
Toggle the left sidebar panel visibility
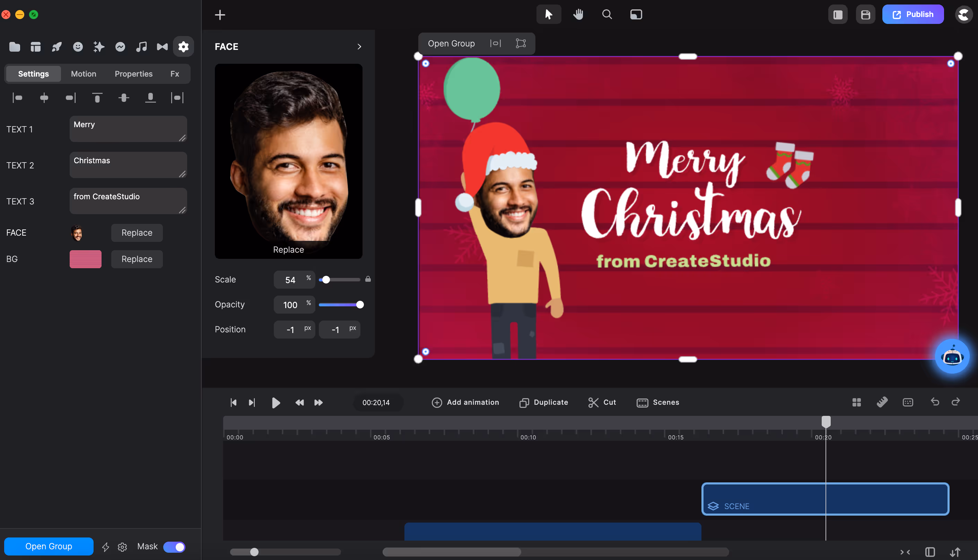coord(838,15)
